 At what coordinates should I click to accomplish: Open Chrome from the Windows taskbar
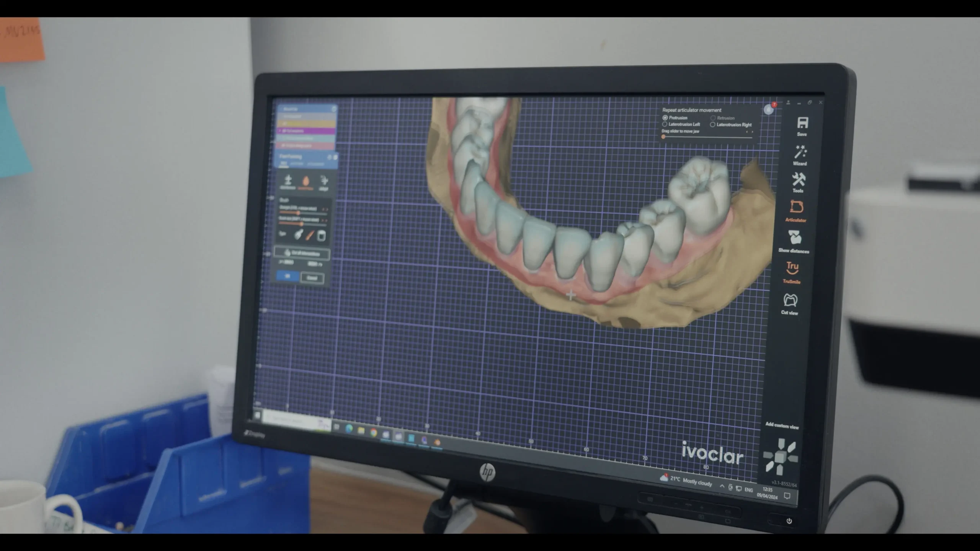373,433
